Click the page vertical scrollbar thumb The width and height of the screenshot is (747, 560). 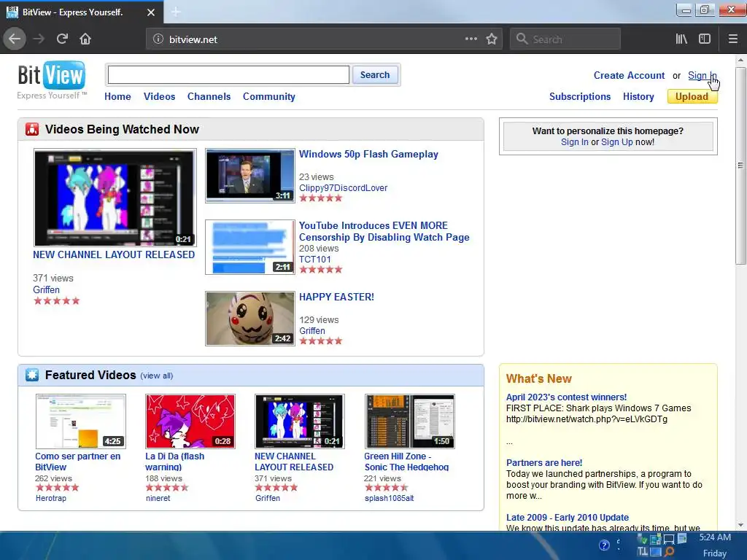(740, 166)
